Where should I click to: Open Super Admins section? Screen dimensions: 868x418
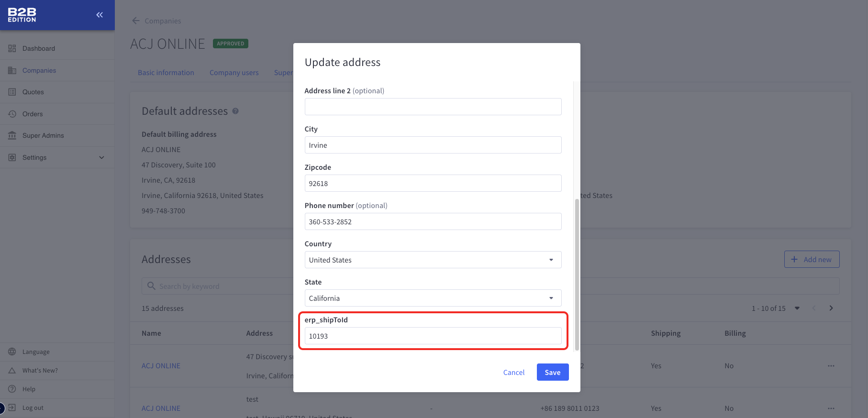43,135
